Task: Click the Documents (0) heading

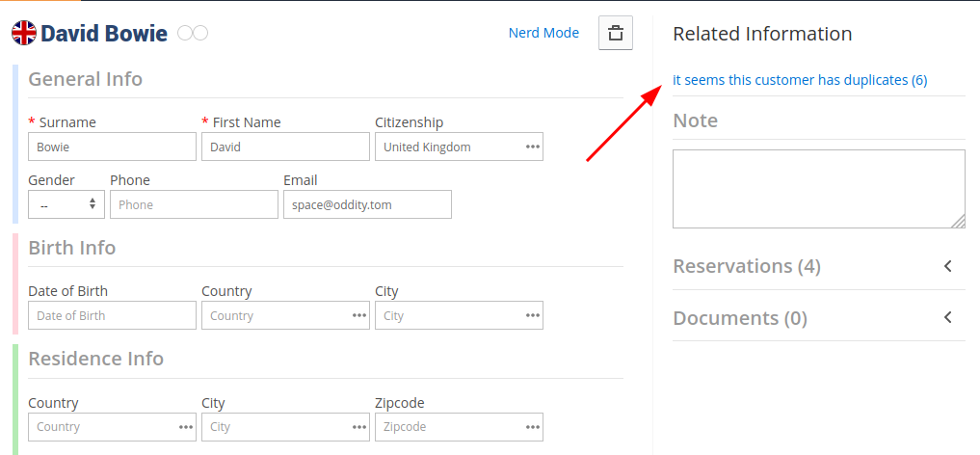Action: (740, 318)
